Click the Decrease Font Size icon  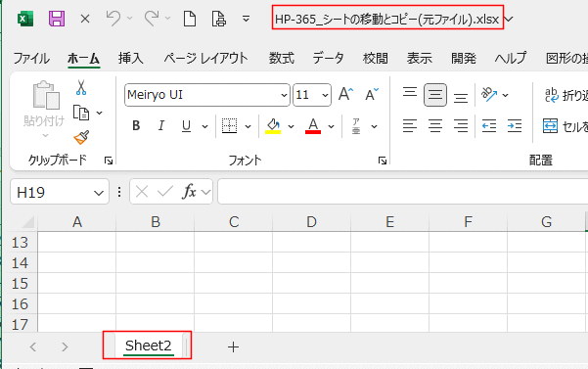372,94
